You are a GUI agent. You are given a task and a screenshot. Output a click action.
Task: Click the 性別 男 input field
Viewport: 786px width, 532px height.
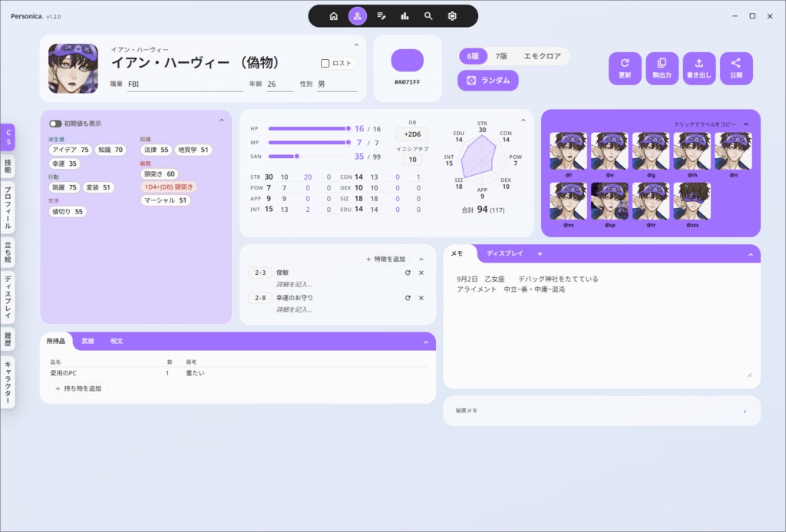tap(337, 84)
